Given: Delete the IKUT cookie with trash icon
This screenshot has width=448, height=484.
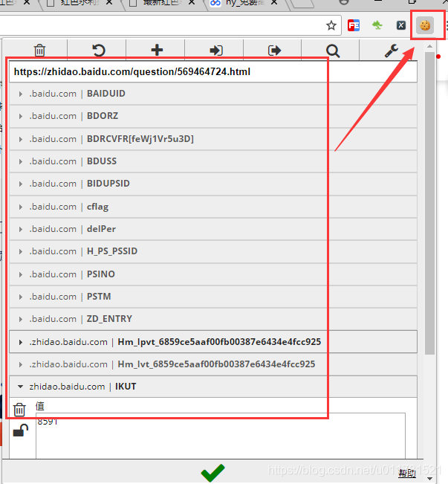Looking at the screenshot, I should tap(19, 410).
